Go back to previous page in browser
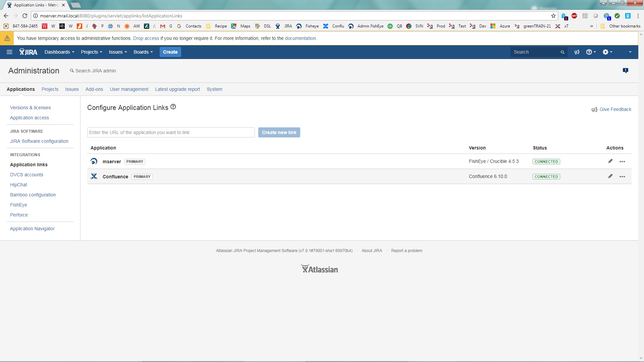This screenshot has width=644, height=362. [x=6, y=16]
